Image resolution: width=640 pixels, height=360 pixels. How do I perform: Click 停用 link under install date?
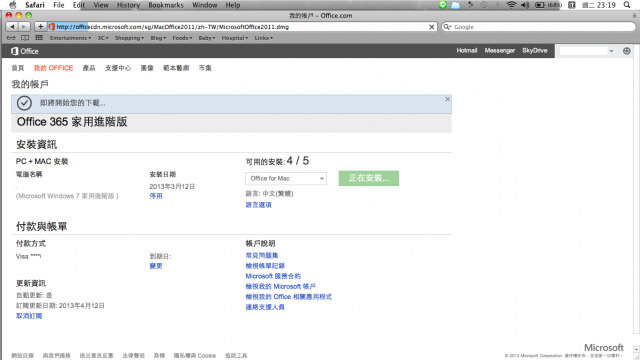(156, 196)
